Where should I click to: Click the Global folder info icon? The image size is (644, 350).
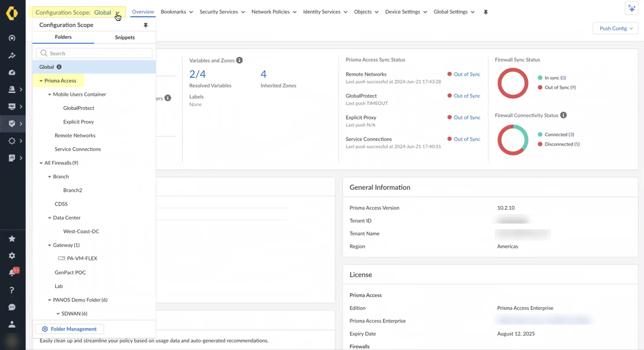tap(59, 67)
